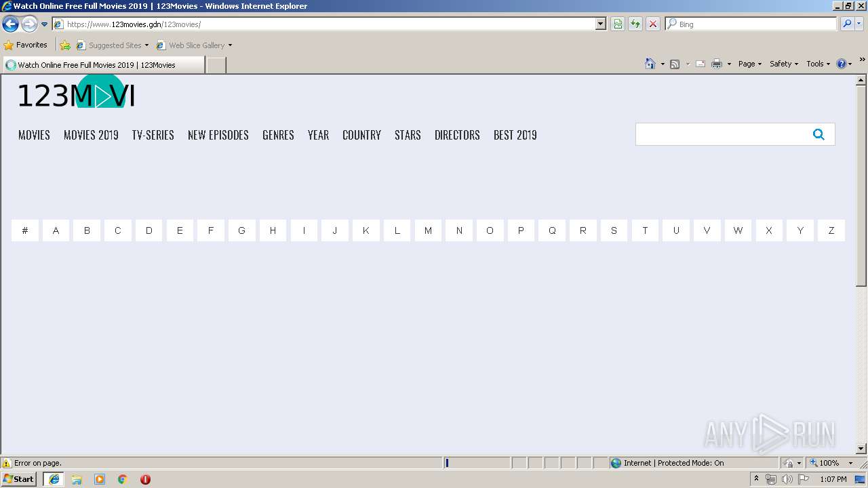Select the # titles filter button
The image size is (868, 488).
point(25,230)
